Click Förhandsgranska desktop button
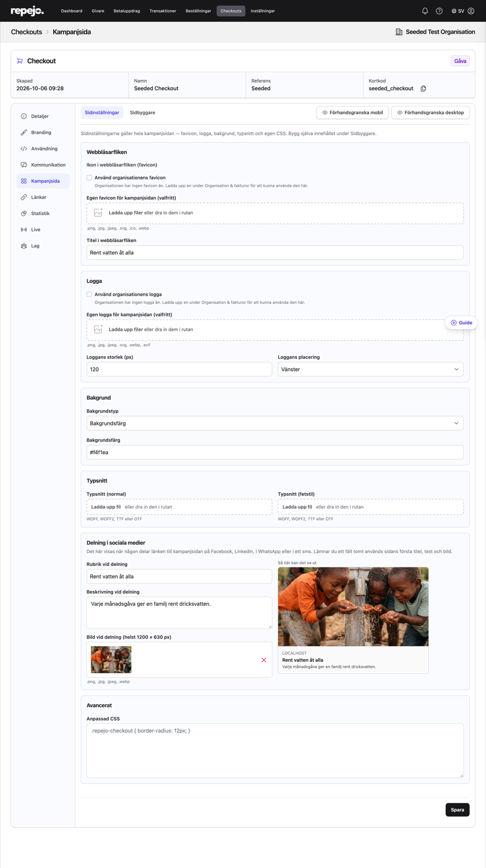This screenshot has width=486, height=868. click(431, 112)
